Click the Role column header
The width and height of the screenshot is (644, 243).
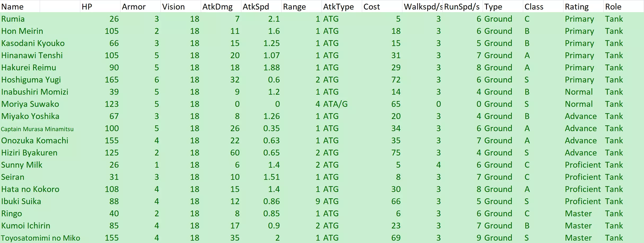tap(613, 7)
